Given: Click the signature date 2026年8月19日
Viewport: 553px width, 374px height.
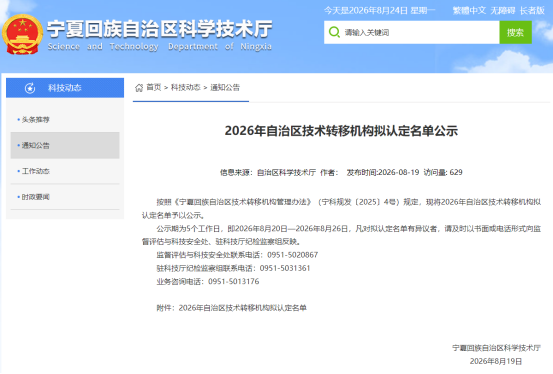Looking at the screenshot, I should click(496, 361).
